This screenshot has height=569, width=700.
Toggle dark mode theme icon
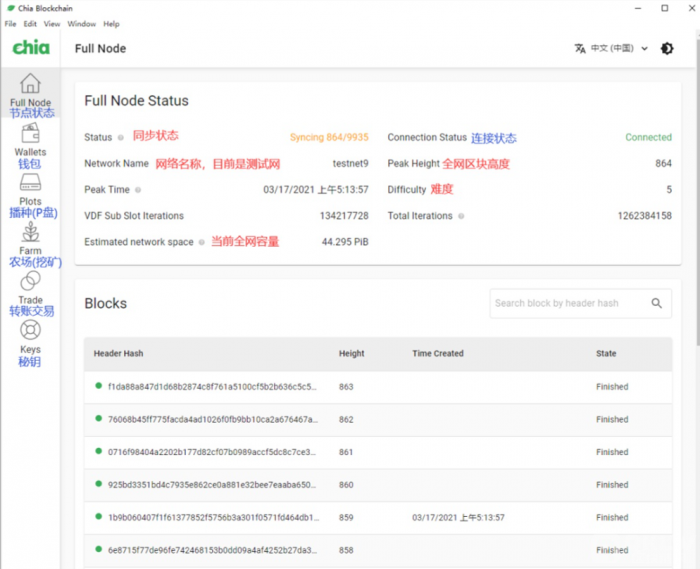(667, 48)
